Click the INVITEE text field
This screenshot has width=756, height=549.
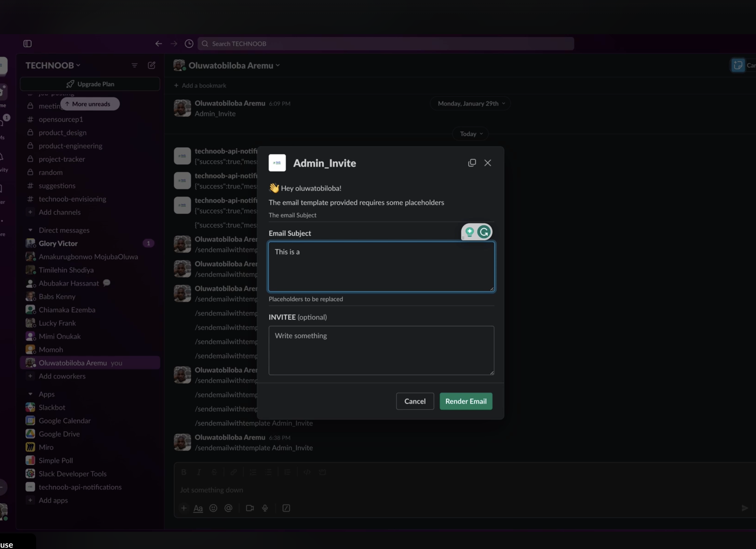(x=381, y=350)
